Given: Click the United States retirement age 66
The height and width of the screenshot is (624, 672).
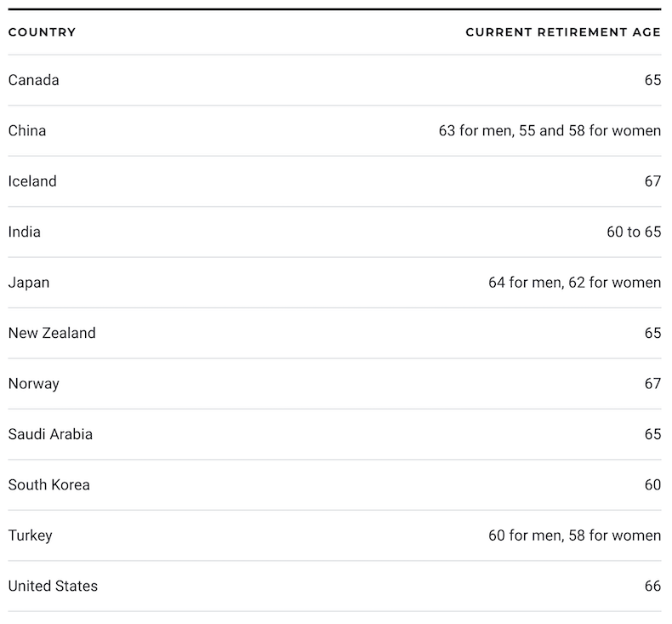Looking at the screenshot, I should (x=652, y=587).
